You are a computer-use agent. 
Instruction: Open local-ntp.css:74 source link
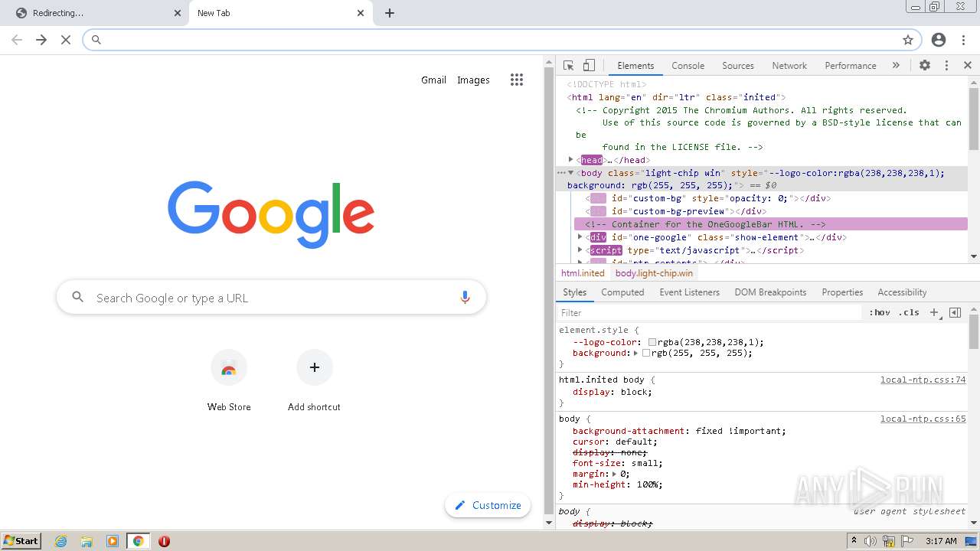point(923,380)
